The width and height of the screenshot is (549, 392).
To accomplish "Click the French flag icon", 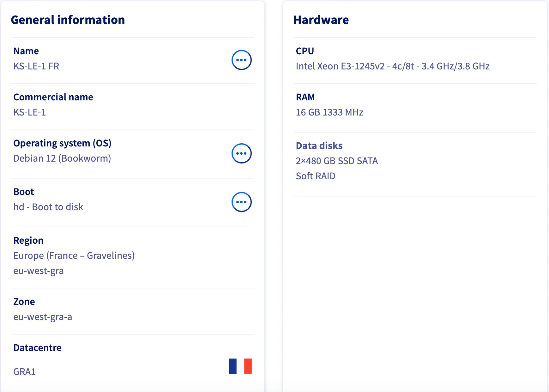I will [240, 366].
